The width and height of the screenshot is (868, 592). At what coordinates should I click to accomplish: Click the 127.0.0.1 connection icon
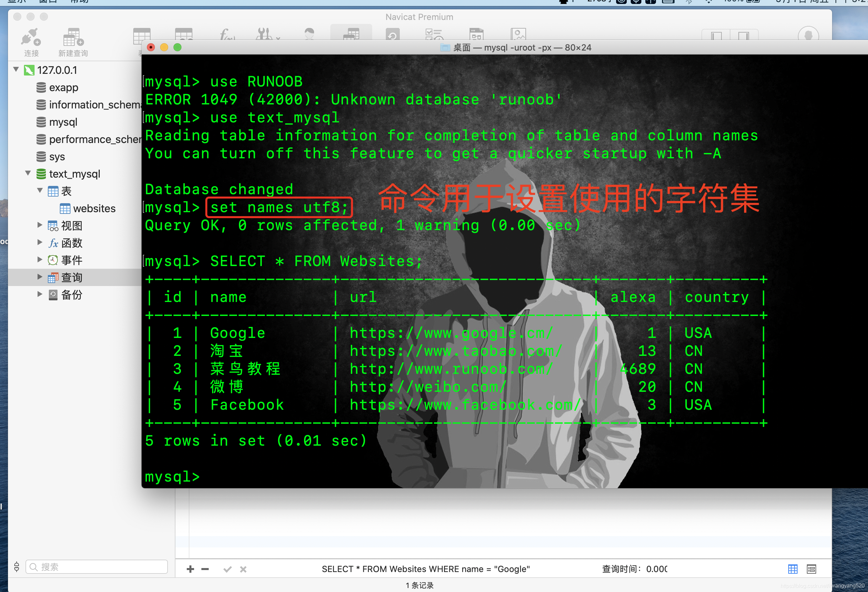coord(29,70)
